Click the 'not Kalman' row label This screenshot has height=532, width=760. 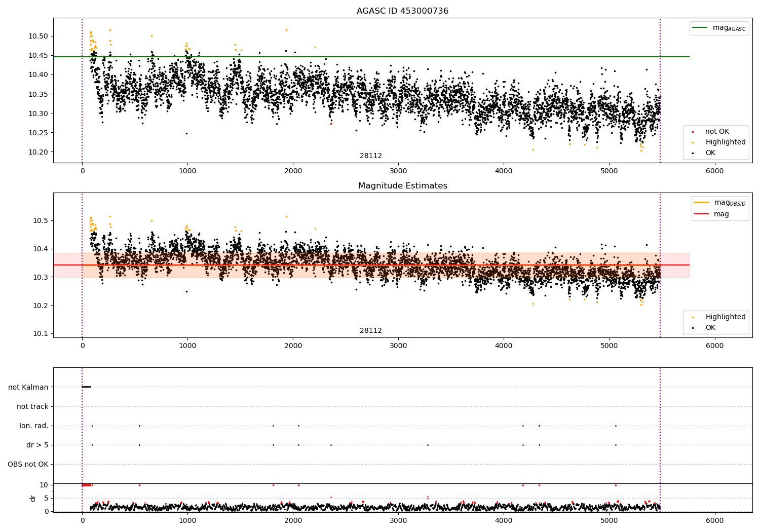28,387
